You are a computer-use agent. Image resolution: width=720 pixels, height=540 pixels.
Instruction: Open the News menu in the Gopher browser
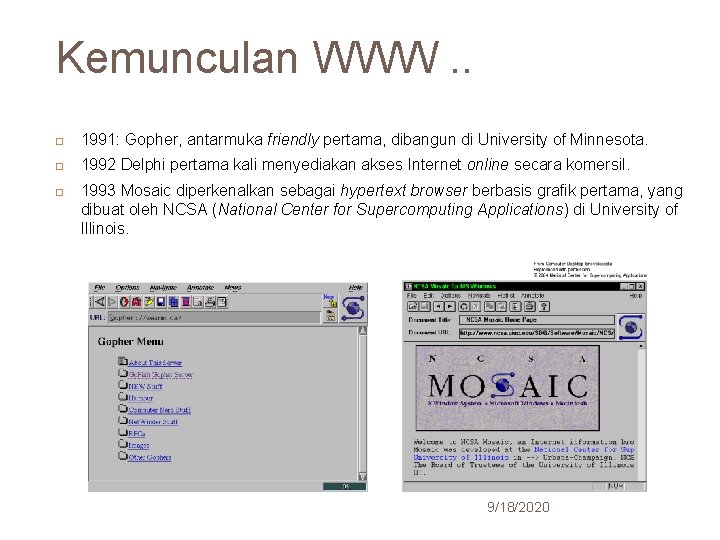click(x=233, y=288)
